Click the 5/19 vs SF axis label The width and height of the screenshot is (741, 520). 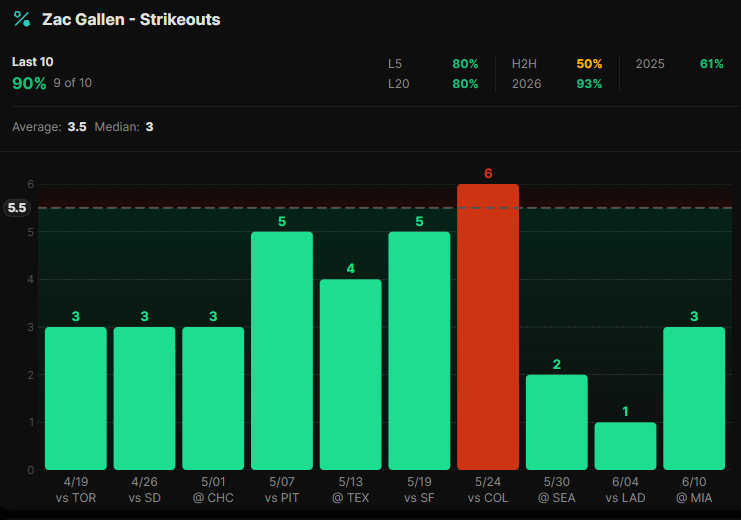click(x=419, y=490)
